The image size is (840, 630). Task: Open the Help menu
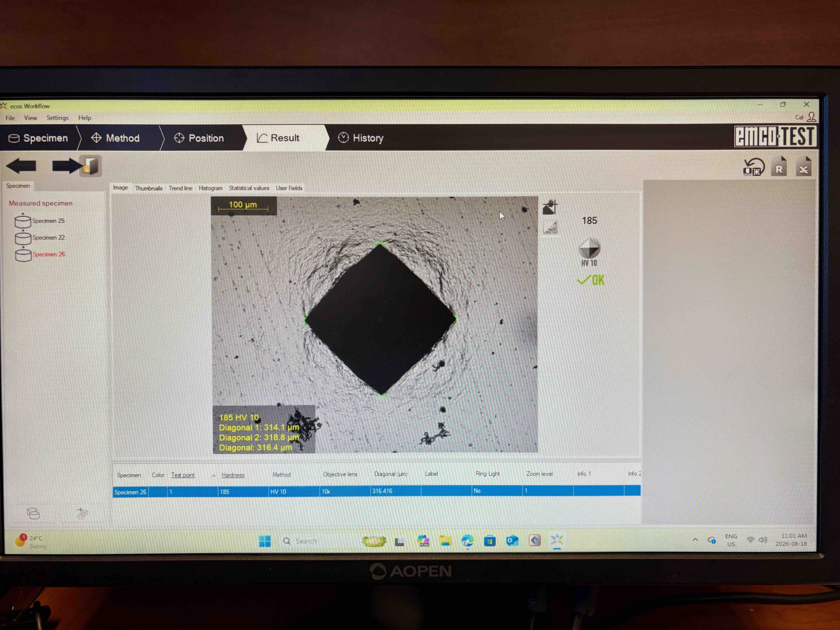(x=85, y=118)
